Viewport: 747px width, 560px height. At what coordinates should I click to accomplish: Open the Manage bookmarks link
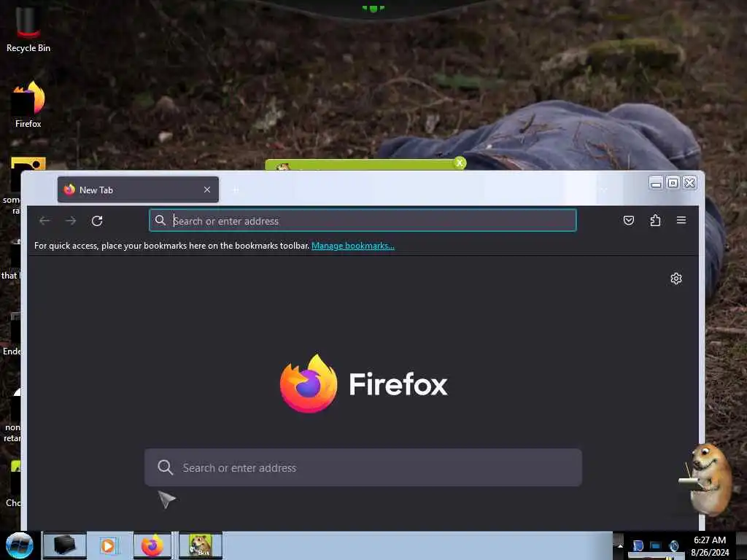353,246
